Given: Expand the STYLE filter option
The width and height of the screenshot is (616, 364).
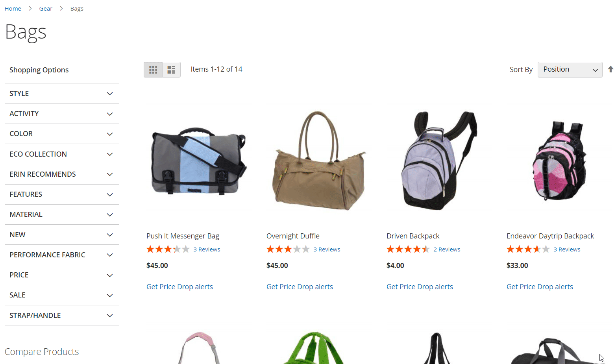Looking at the screenshot, I should [x=62, y=94].
